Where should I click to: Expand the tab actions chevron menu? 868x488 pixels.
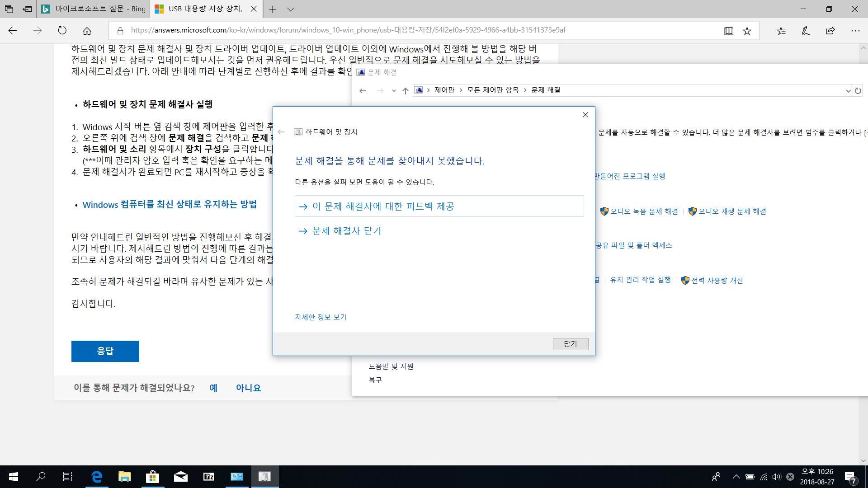point(291,9)
